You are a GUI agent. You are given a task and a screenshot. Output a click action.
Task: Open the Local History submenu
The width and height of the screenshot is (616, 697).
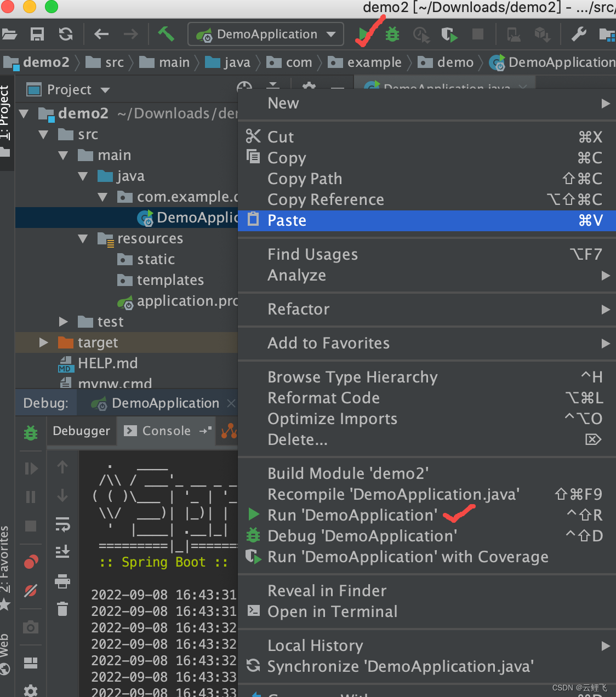[x=427, y=645]
